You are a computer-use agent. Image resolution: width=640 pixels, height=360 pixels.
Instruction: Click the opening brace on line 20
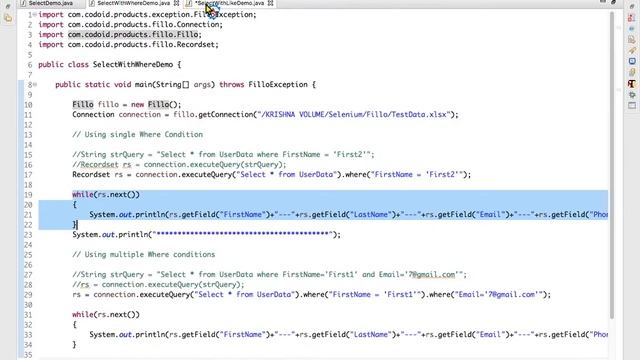(x=74, y=205)
